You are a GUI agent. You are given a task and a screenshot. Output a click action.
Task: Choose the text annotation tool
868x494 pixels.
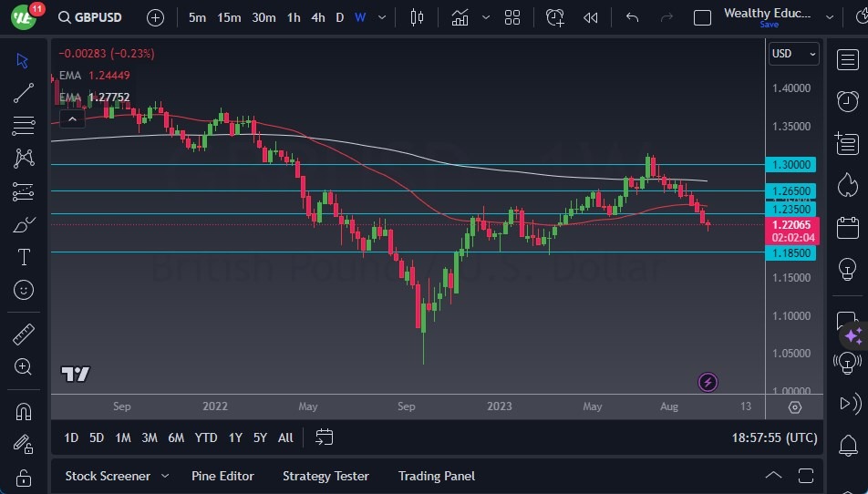[x=25, y=257]
